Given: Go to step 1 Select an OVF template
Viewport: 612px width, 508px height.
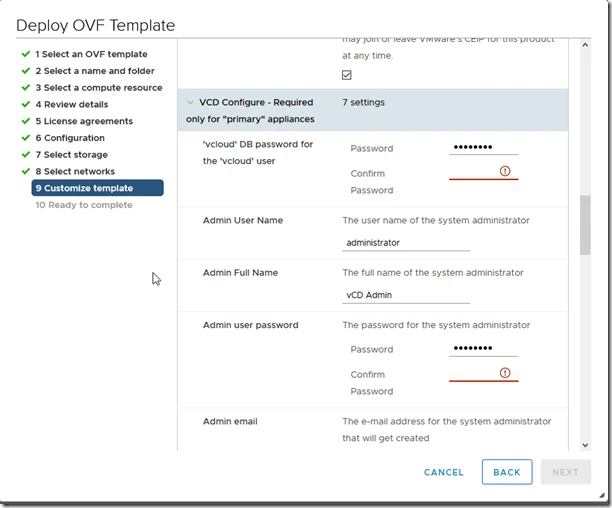Looking at the screenshot, I should (x=91, y=54).
